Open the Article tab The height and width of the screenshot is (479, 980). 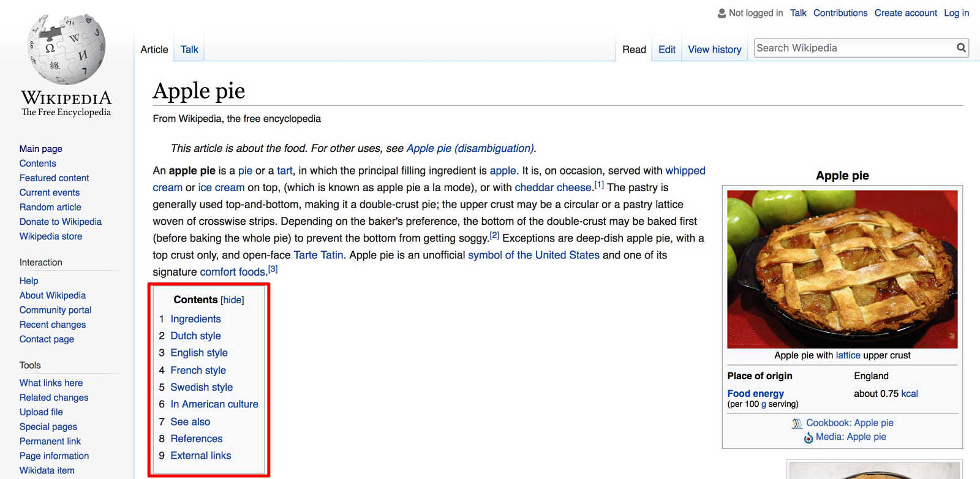[x=154, y=50]
